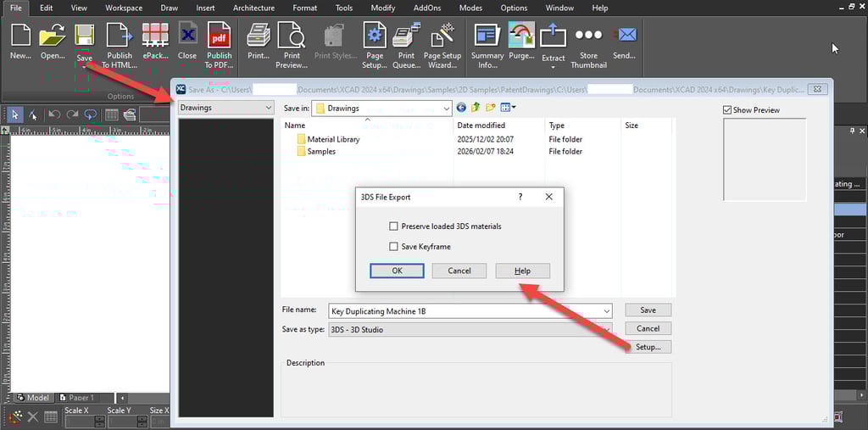
Task: Increase the Scale X spinner value
Action: click(100, 418)
